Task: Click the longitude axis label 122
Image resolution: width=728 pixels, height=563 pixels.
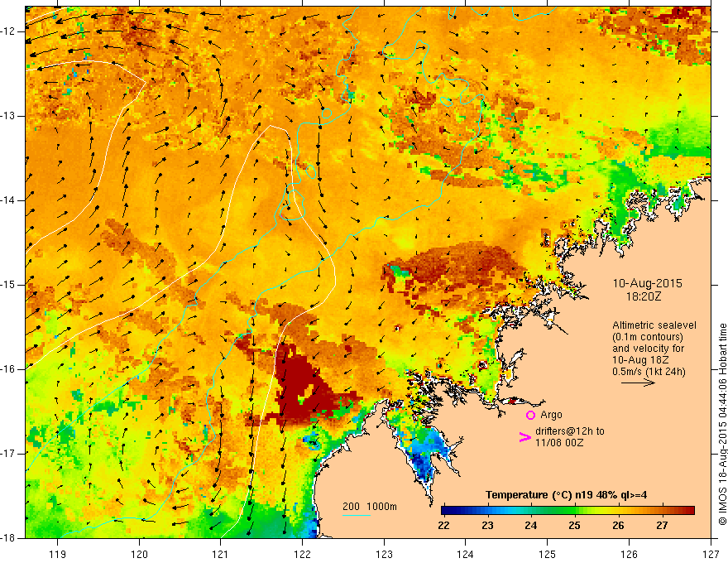Action: click(x=302, y=554)
